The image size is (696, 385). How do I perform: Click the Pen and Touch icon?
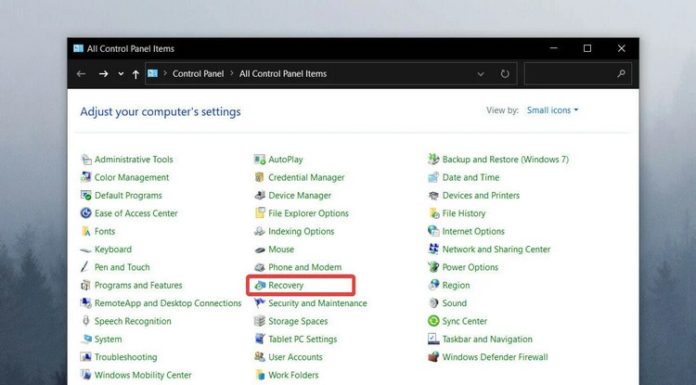(x=86, y=267)
